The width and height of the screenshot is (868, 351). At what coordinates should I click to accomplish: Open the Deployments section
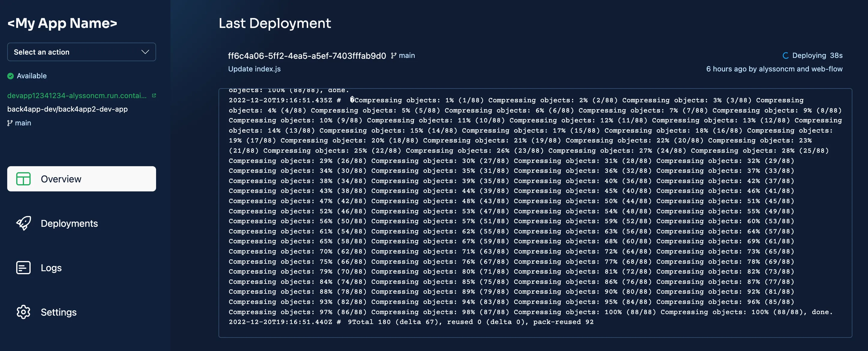[x=69, y=223]
